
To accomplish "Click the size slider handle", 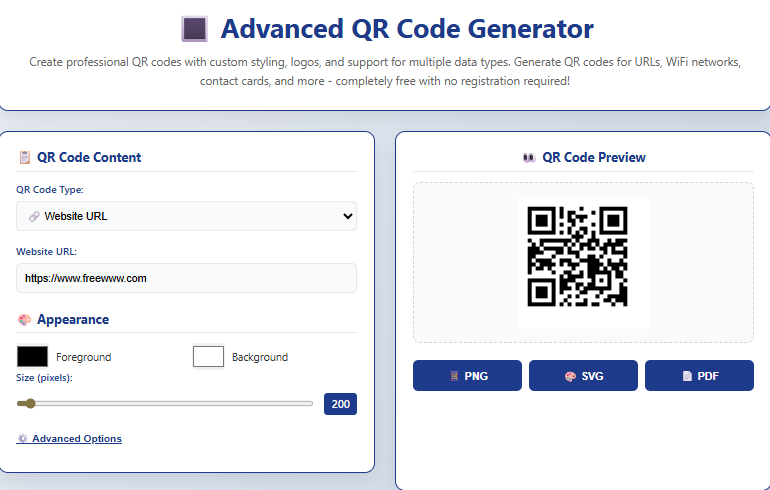I will [30, 404].
